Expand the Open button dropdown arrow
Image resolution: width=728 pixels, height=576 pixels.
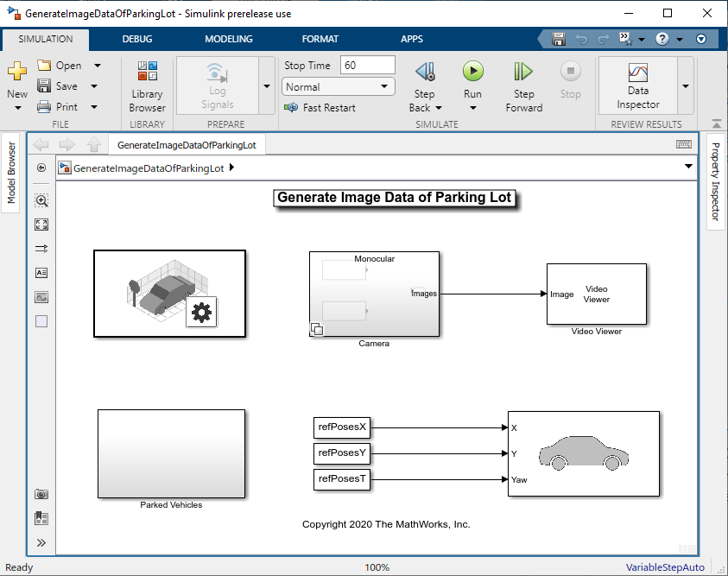(x=97, y=66)
